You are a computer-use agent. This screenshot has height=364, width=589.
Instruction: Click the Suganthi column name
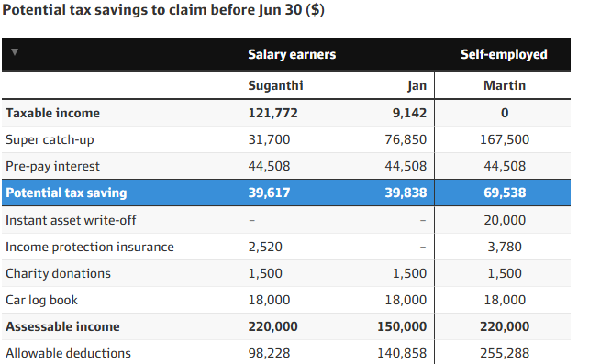coord(275,85)
